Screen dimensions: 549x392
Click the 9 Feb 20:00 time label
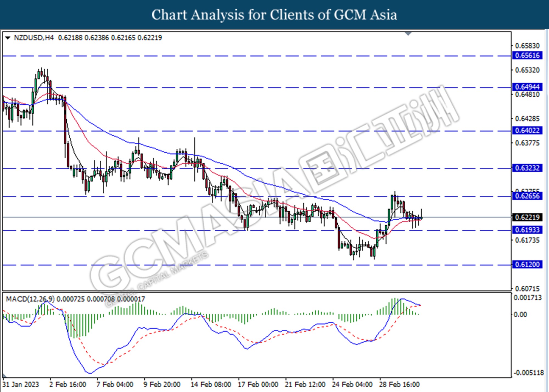[162, 384]
